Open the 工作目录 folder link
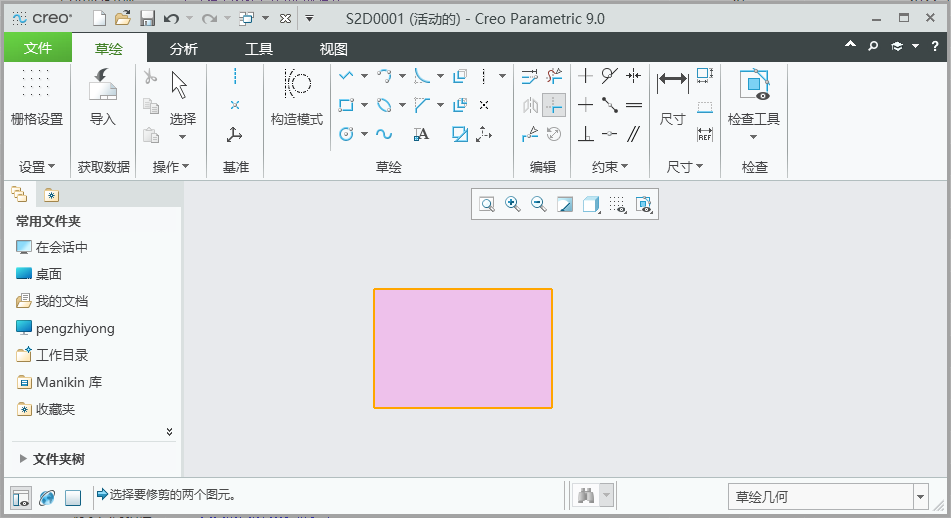951x518 pixels. [62, 355]
